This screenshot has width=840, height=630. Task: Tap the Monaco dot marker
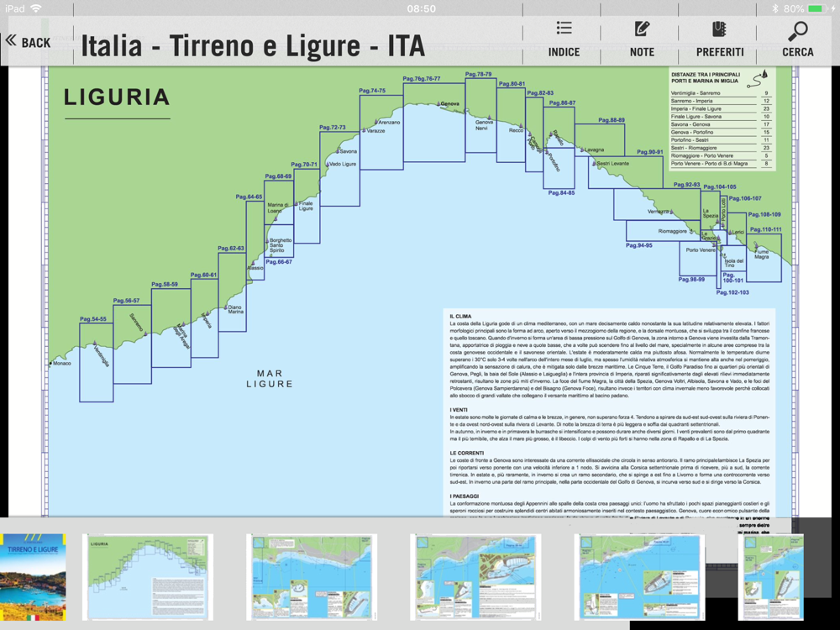(51, 364)
